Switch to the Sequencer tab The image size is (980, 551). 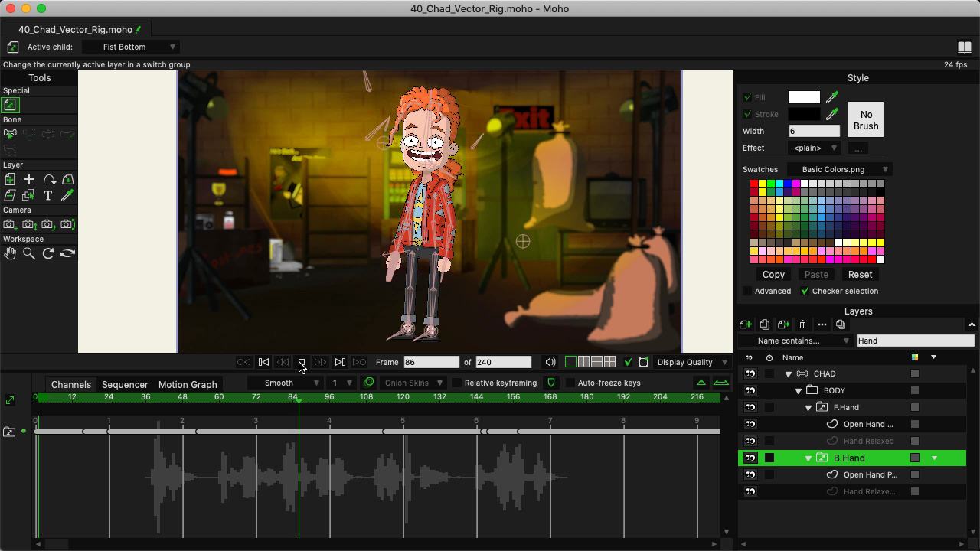point(124,385)
